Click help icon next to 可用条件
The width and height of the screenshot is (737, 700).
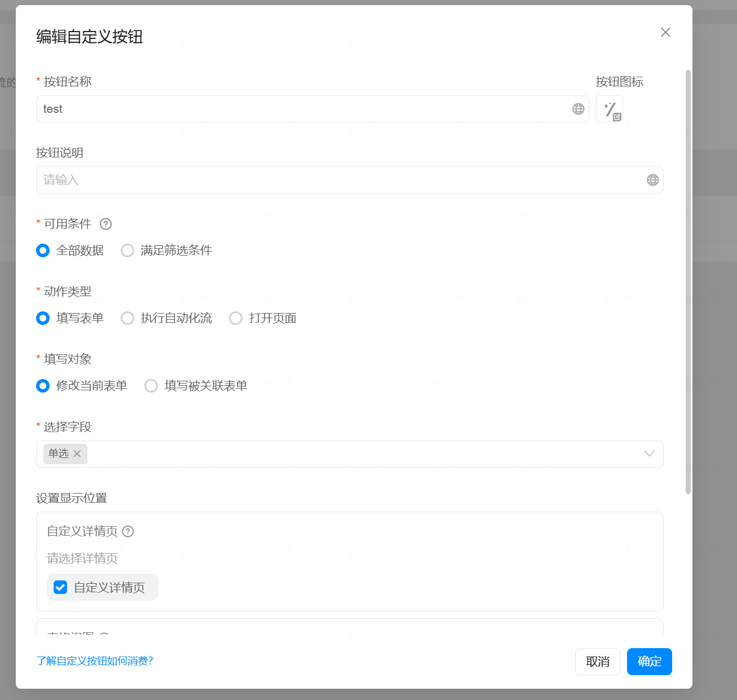(x=105, y=224)
